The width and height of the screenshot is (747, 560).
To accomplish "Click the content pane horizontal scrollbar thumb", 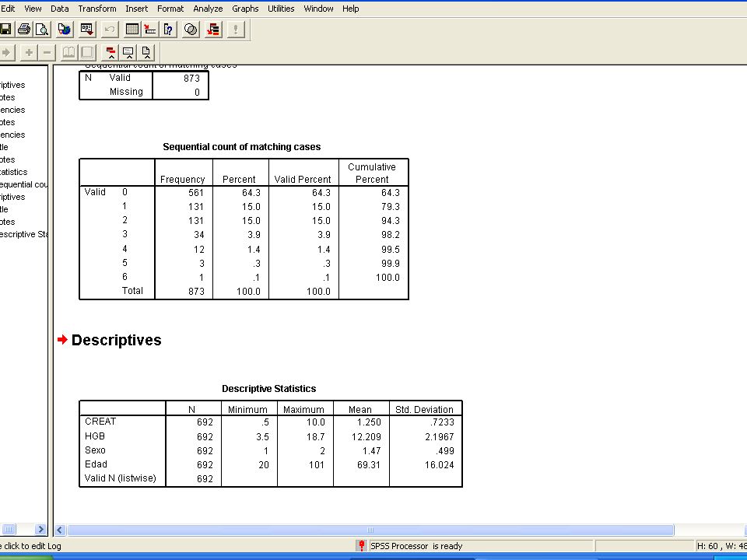I will (x=370, y=530).
